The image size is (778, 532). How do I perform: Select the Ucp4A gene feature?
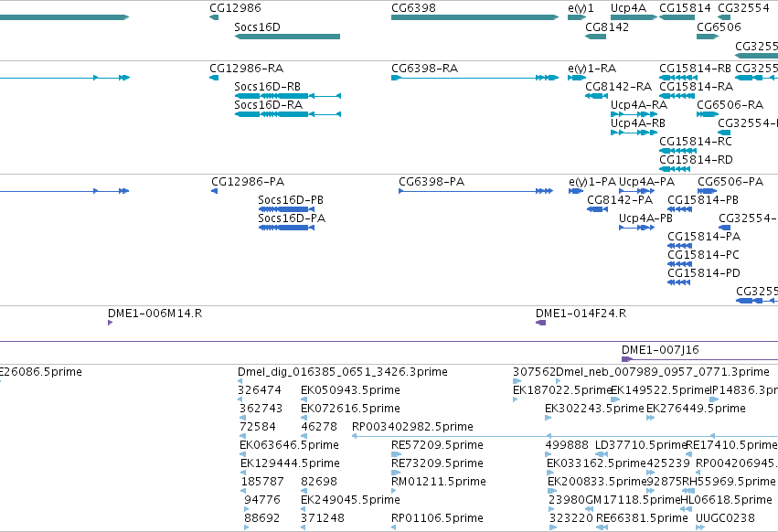click(634, 17)
